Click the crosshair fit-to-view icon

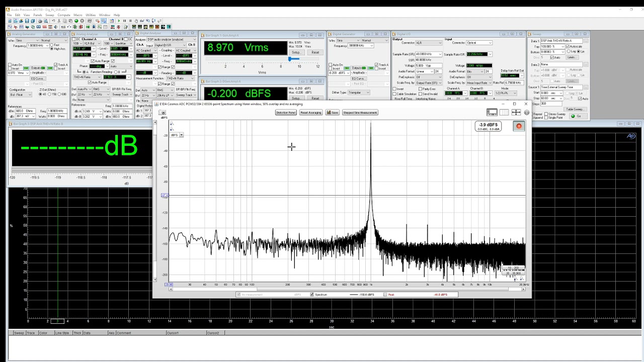click(516, 112)
